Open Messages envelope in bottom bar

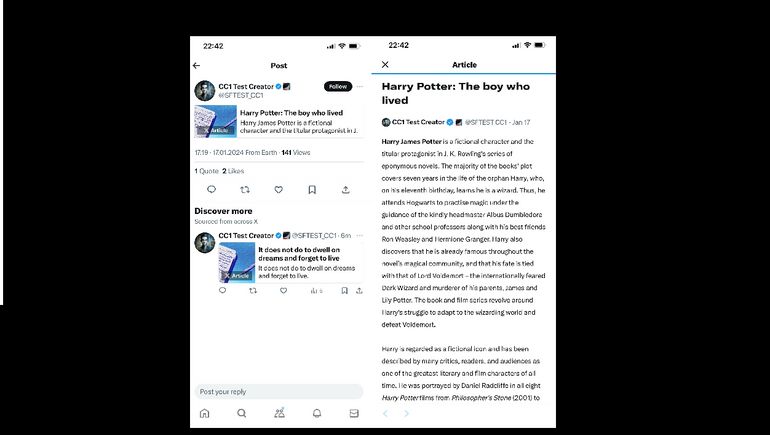[x=354, y=413]
